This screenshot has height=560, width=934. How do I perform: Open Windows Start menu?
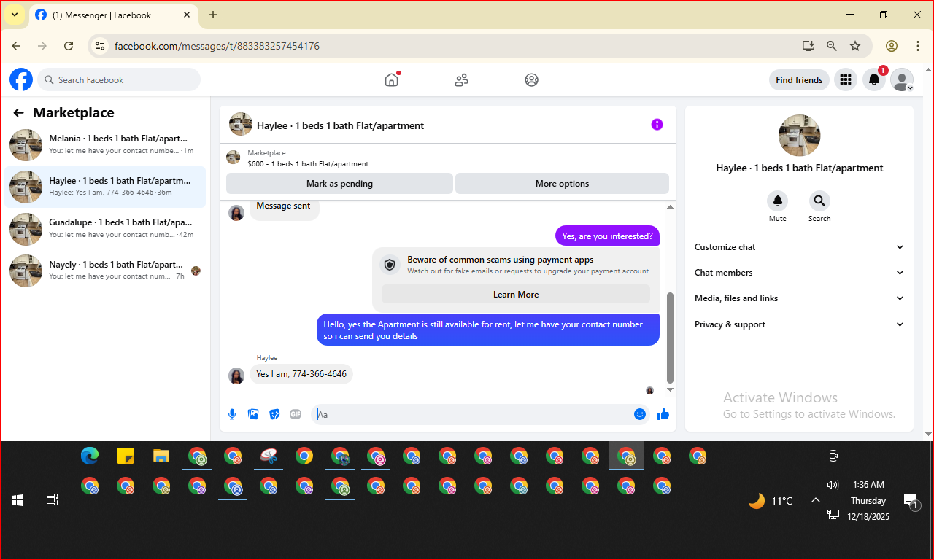coord(18,500)
